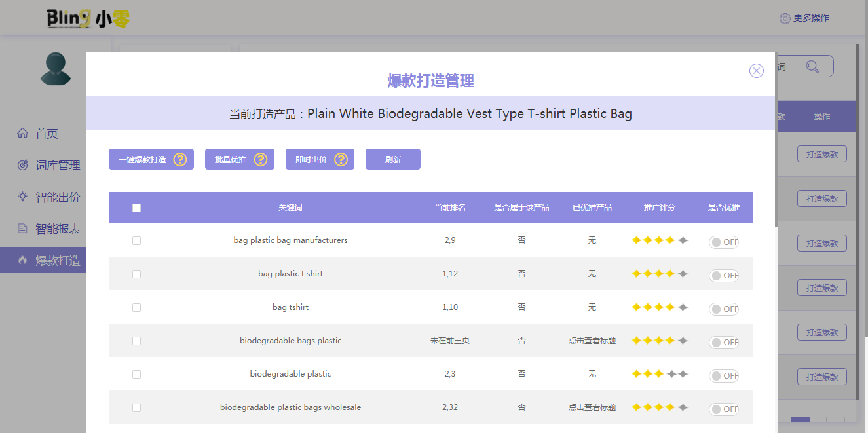
Task: View titles for biodegradable plastic bags wholesale
Action: tap(592, 407)
